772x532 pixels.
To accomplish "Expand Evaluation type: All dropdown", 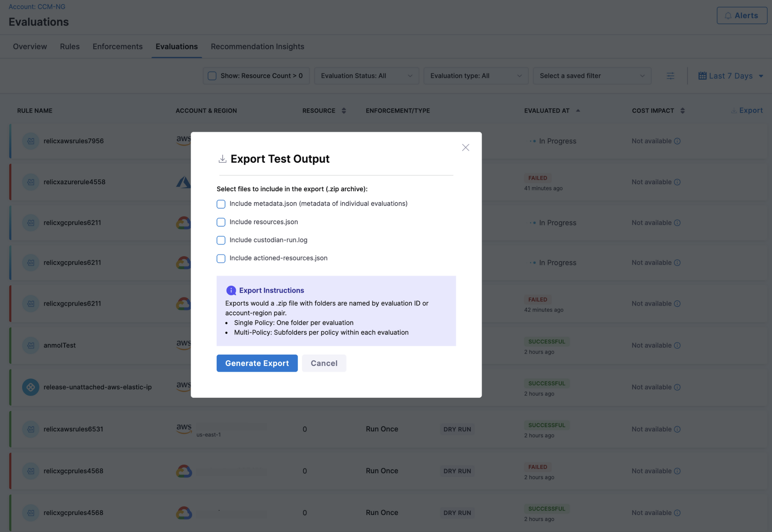I will 476,76.
